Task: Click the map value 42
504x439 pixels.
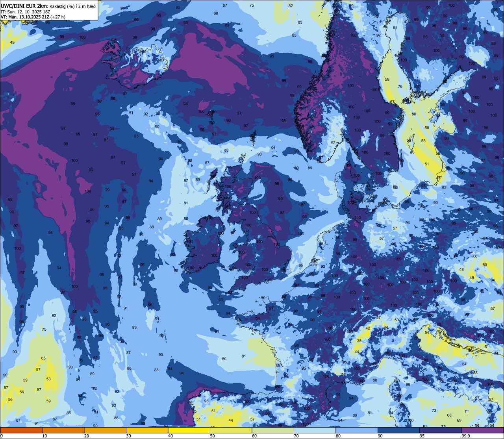Action: (368, 328)
